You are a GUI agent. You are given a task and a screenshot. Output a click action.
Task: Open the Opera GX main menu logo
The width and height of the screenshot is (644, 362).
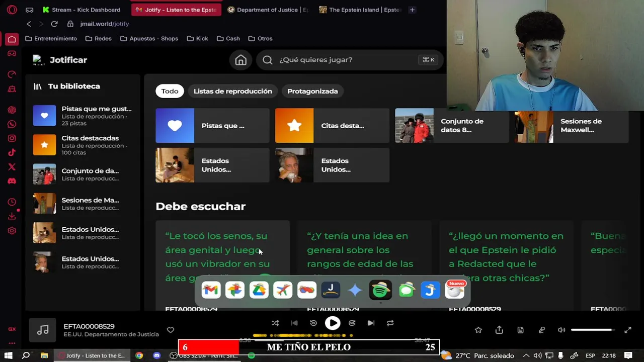coord(12,10)
